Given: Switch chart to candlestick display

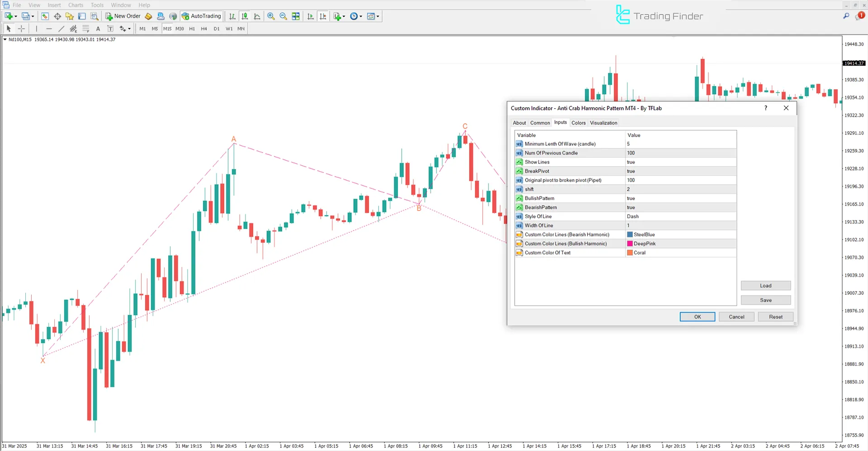Looking at the screenshot, I should coord(245,16).
